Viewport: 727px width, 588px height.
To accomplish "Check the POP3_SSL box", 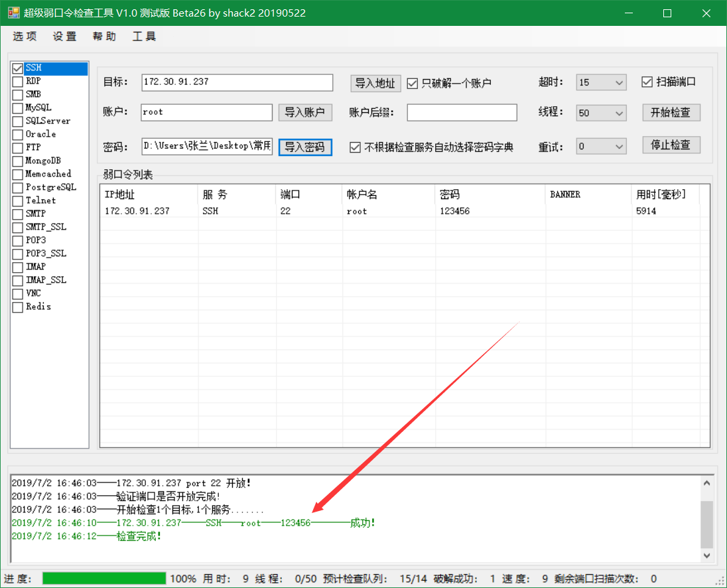I will (18, 254).
